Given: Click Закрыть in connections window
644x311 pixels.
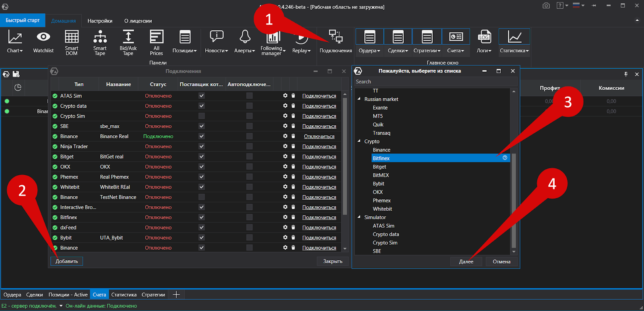Looking at the screenshot, I should [333, 261].
